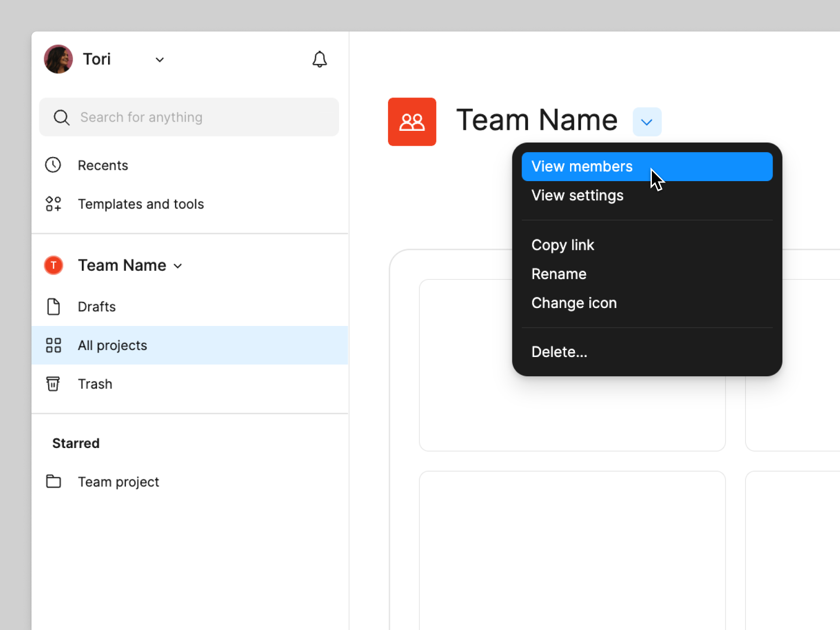Toggle the blue Team Name header dropdown
Screen dimensions: 840x630
647,122
